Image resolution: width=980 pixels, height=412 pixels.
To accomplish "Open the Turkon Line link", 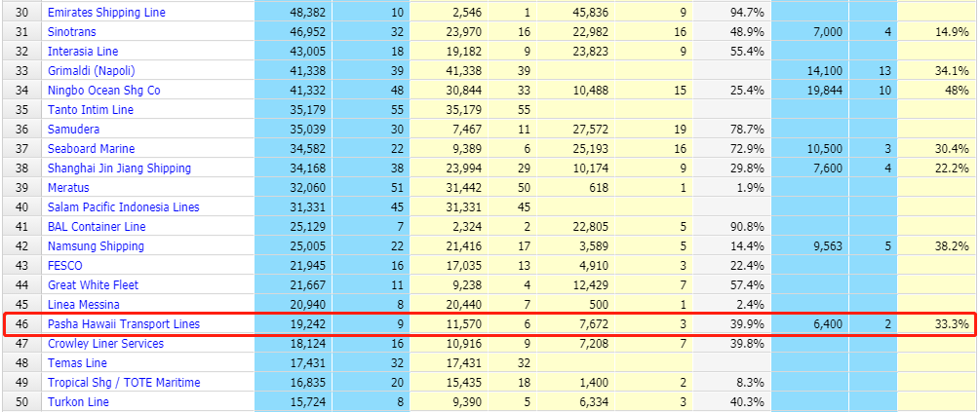I will 79,402.
